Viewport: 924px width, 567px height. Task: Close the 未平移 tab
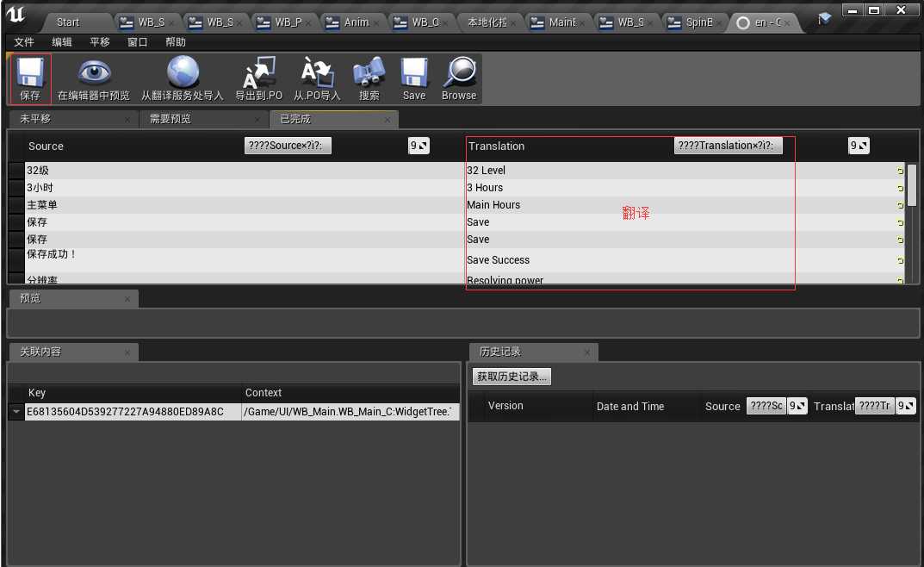(x=127, y=120)
